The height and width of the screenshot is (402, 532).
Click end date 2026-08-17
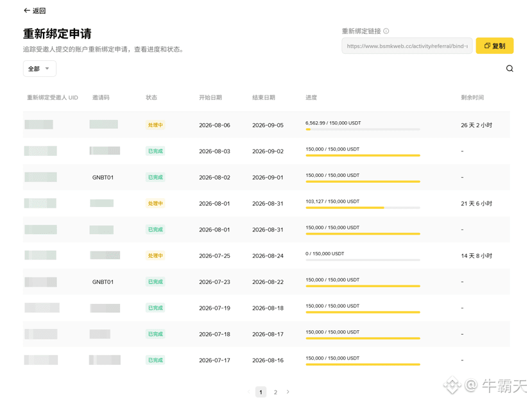point(268,334)
